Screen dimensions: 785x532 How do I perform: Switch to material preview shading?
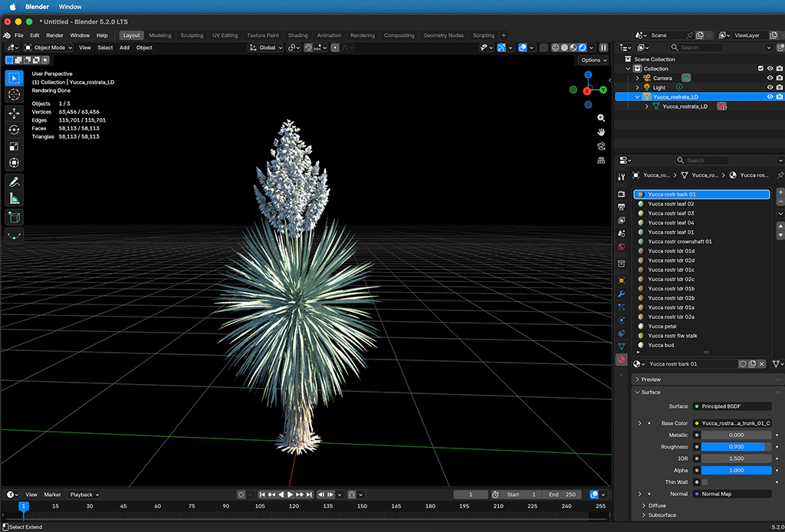(573, 48)
